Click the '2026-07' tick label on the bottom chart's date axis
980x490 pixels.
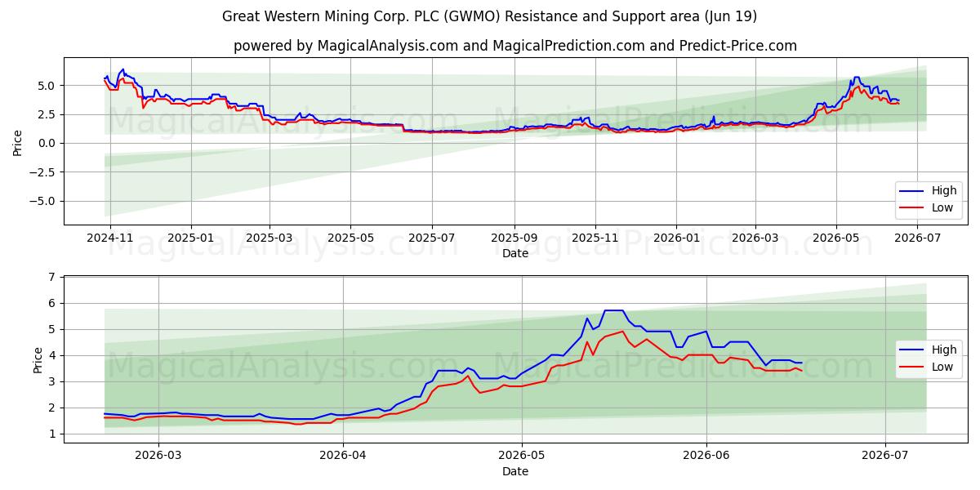(885, 457)
